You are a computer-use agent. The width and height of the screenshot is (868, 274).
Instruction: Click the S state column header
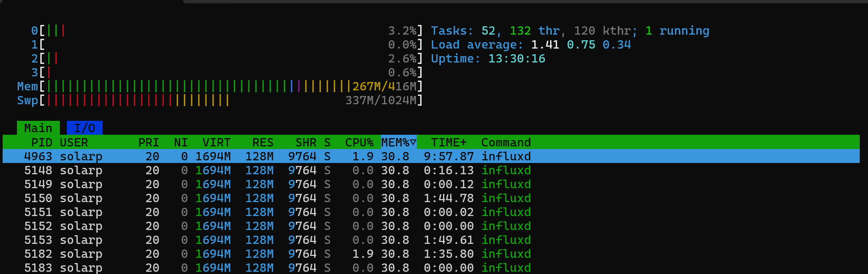(327, 142)
